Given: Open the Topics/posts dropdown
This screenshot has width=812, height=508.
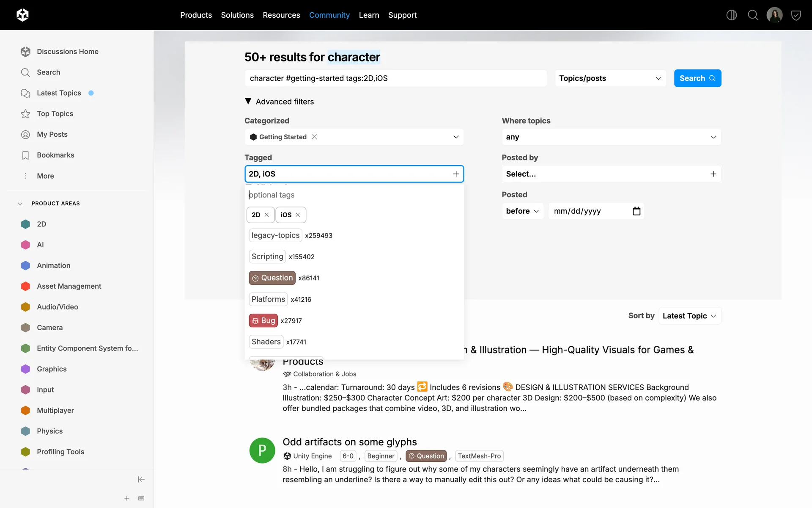Looking at the screenshot, I should click(x=610, y=78).
